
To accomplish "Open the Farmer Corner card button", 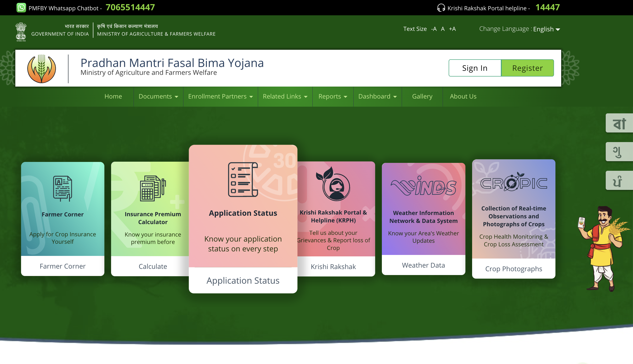I will tap(62, 266).
